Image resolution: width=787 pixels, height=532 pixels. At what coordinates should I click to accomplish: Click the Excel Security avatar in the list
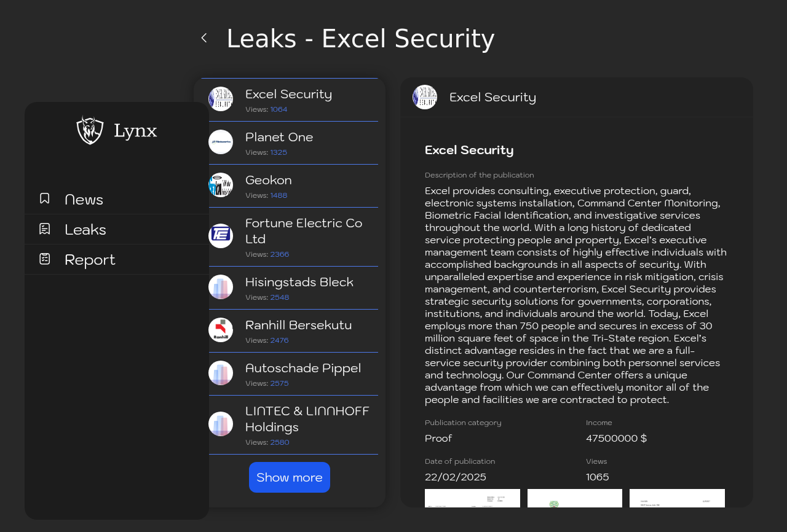[221, 99]
